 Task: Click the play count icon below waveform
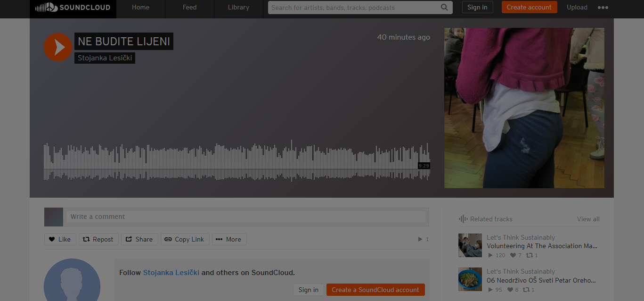[x=420, y=239]
